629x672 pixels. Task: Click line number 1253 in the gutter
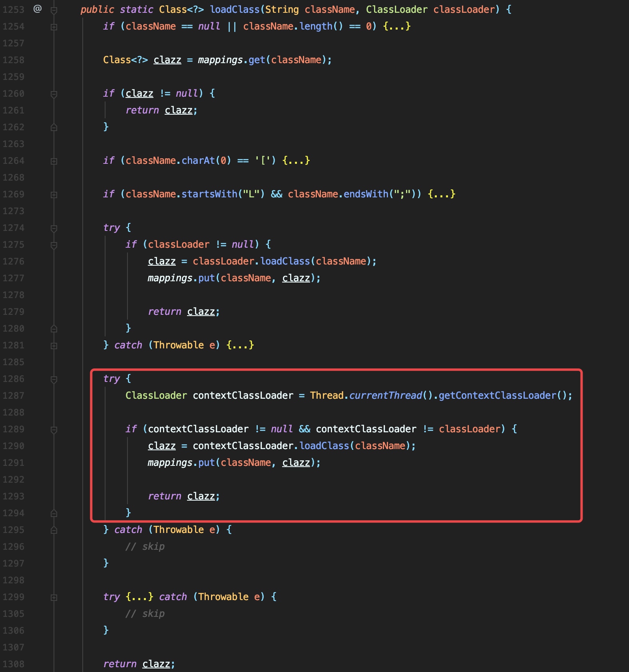click(x=13, y=10)
